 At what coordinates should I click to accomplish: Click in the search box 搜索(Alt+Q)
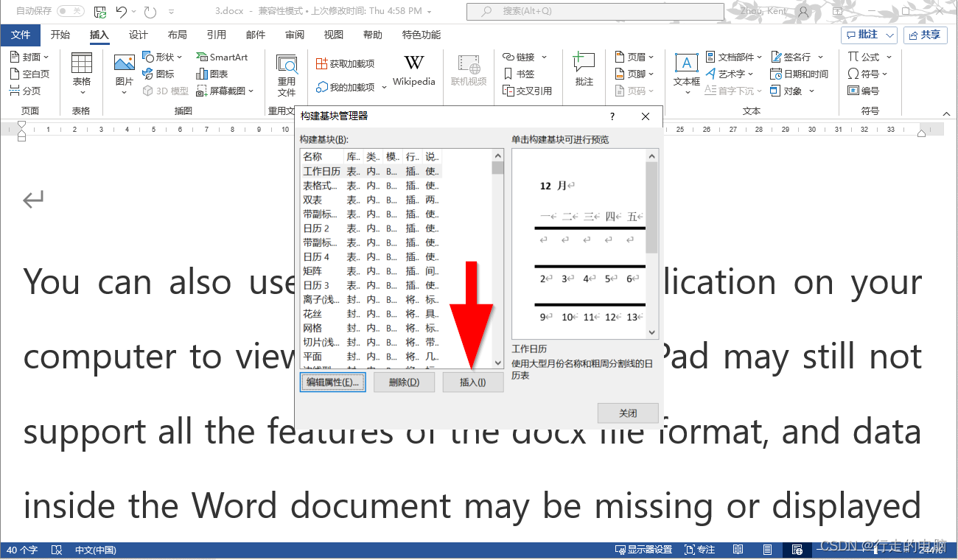(x=595, y=11)
